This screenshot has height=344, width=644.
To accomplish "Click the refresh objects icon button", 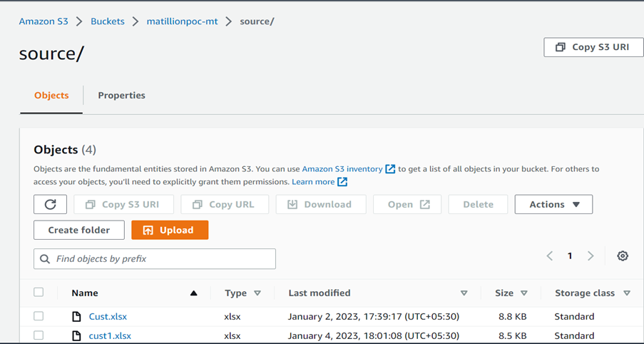I will tap(50, 204).
